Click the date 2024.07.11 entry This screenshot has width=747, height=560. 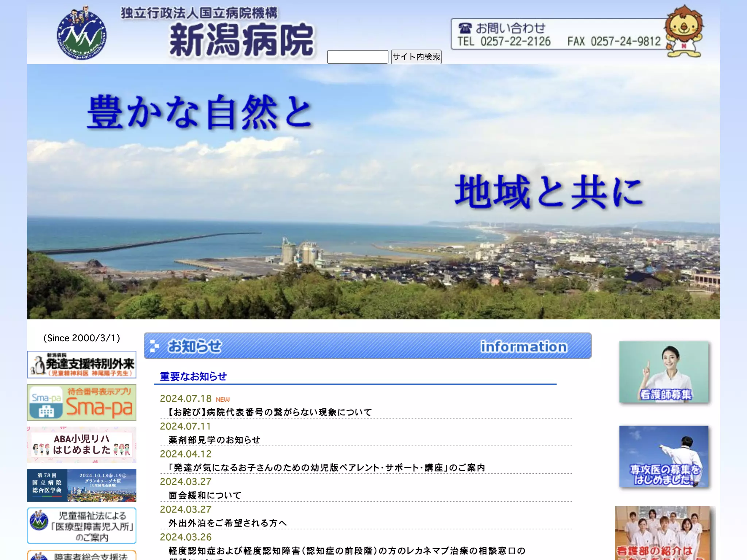point(185,426)
